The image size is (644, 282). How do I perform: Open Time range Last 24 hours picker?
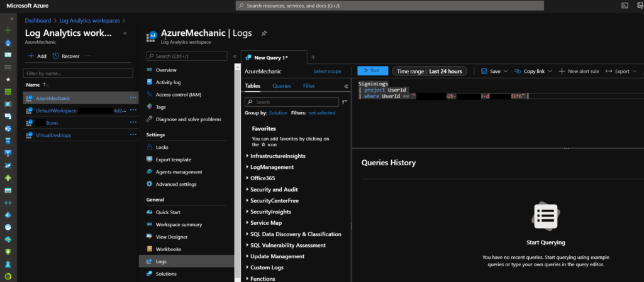click(430, 71)
